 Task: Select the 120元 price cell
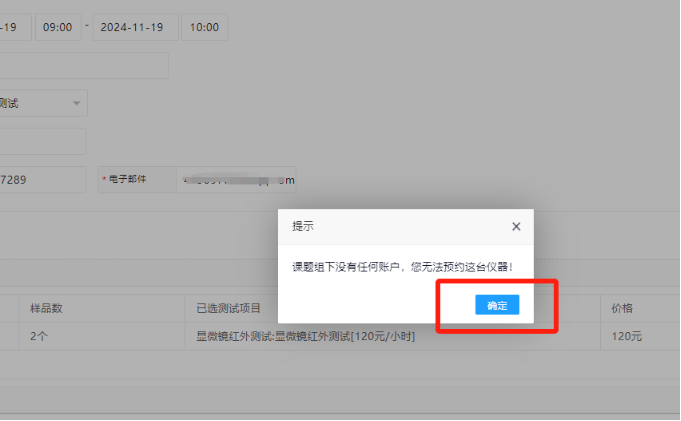626,337
